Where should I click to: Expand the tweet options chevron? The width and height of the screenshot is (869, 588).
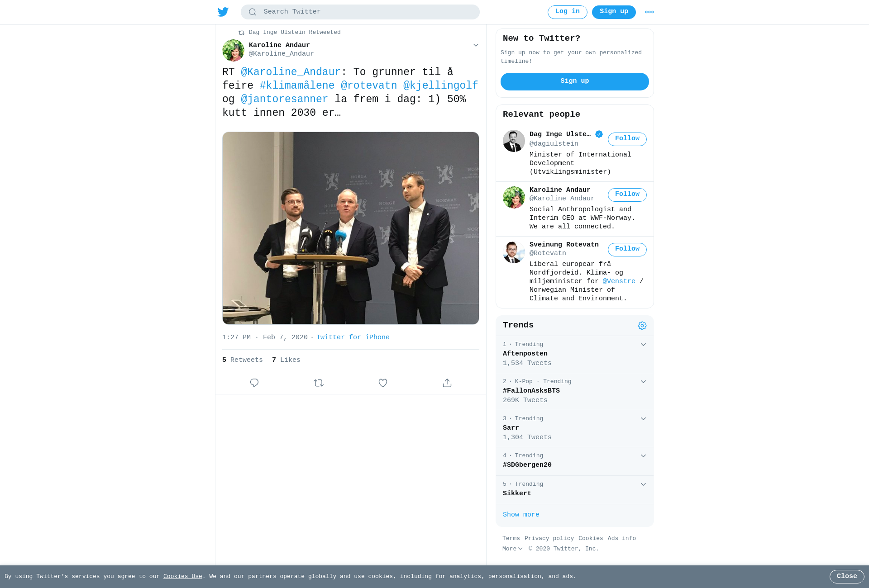[x=476, y=45]
